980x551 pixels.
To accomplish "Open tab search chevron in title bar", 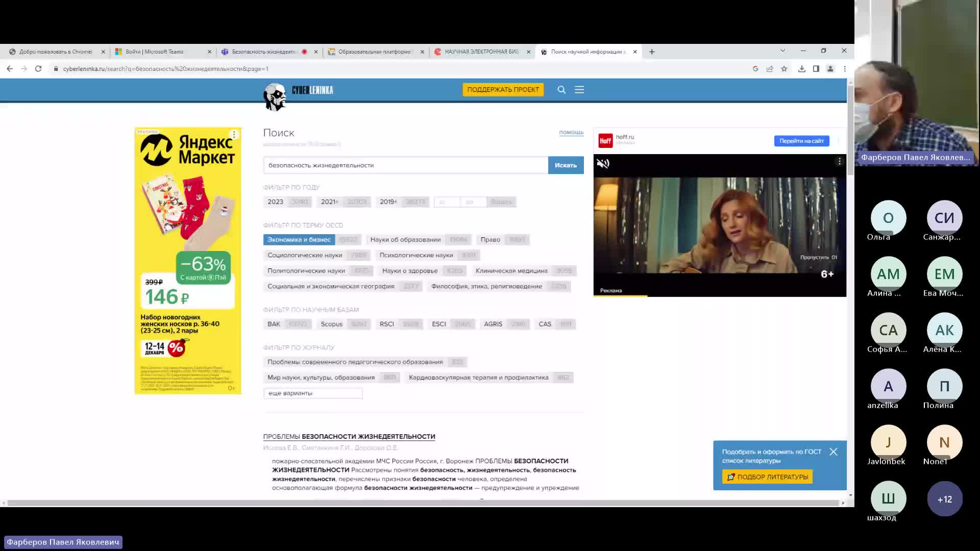I will 782,51.
